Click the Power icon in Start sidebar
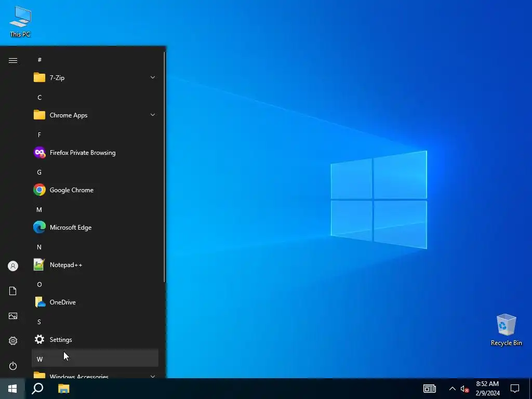 (x=13, y=366)
